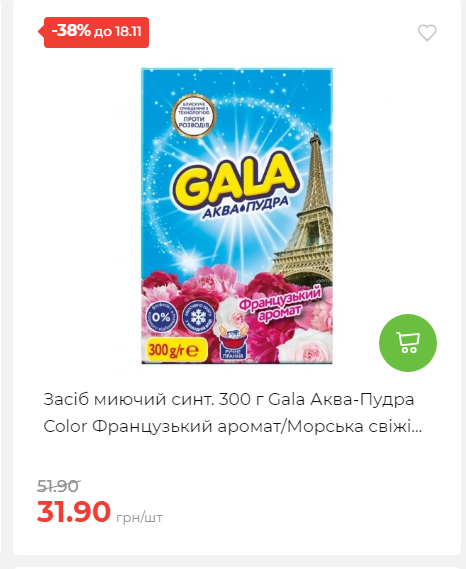Click the 0% phosphate badge on box
Image resolution: width=466 pixels, height=569 pixels.
pyautogui.click(x=161, y=318)
